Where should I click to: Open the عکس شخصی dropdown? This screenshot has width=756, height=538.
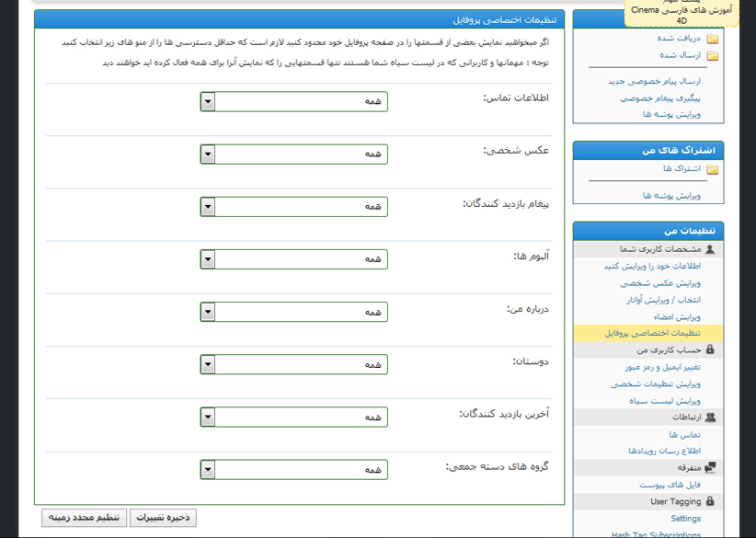coord(293,155)
